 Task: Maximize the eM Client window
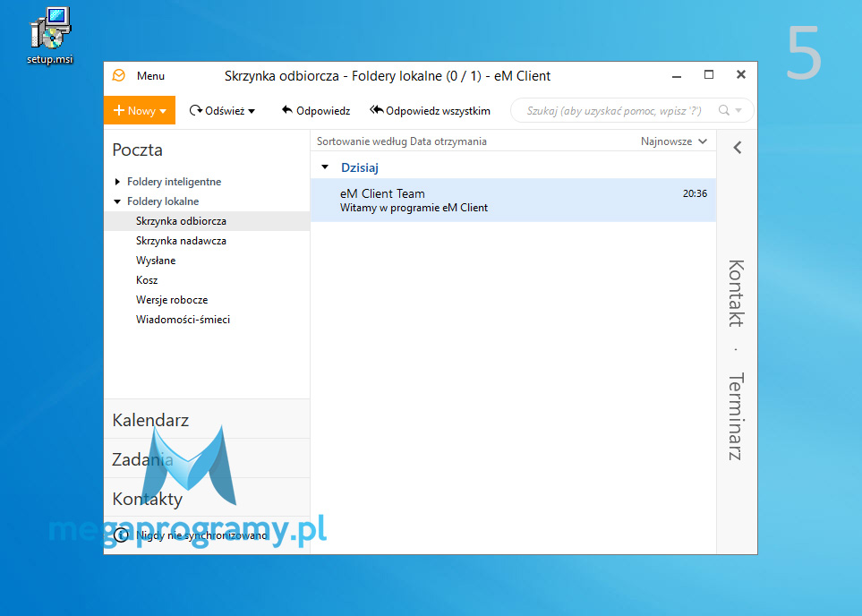709,75
